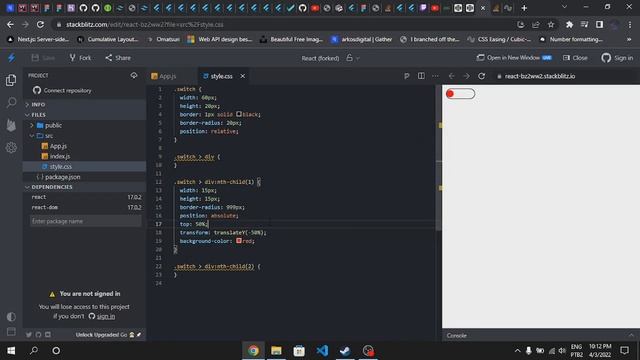Reload the browser page
This screenshot has height=360, width=640.
(40, 24)
